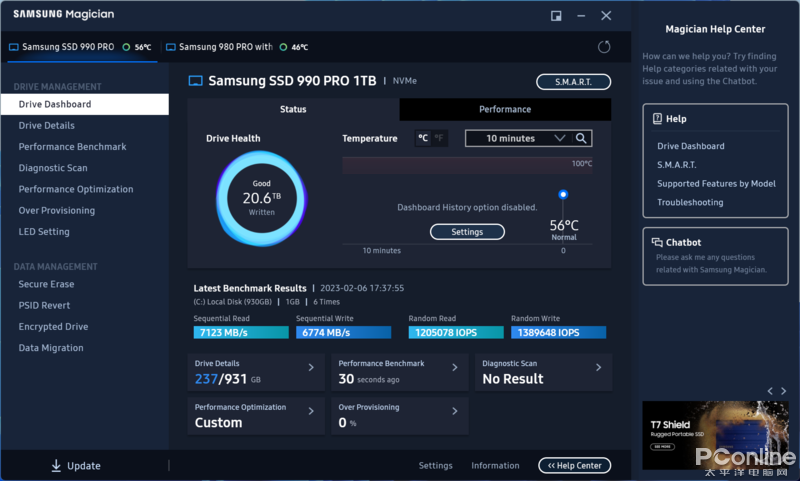Click the Update button at bottom left
800x481 pixels.
pyautogui.click(x=76, y=465)
